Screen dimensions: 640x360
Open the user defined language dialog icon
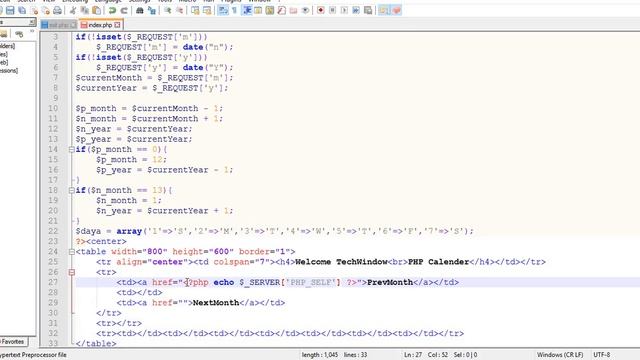click(x=258, y=10)
